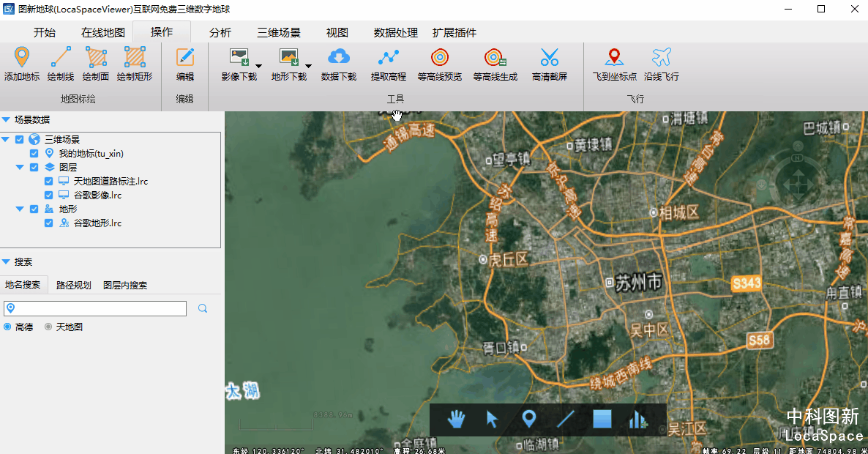Screen dimensions: 868x454
Task: Collapse the 地形 tree node
Action: (x=20, y=209)
